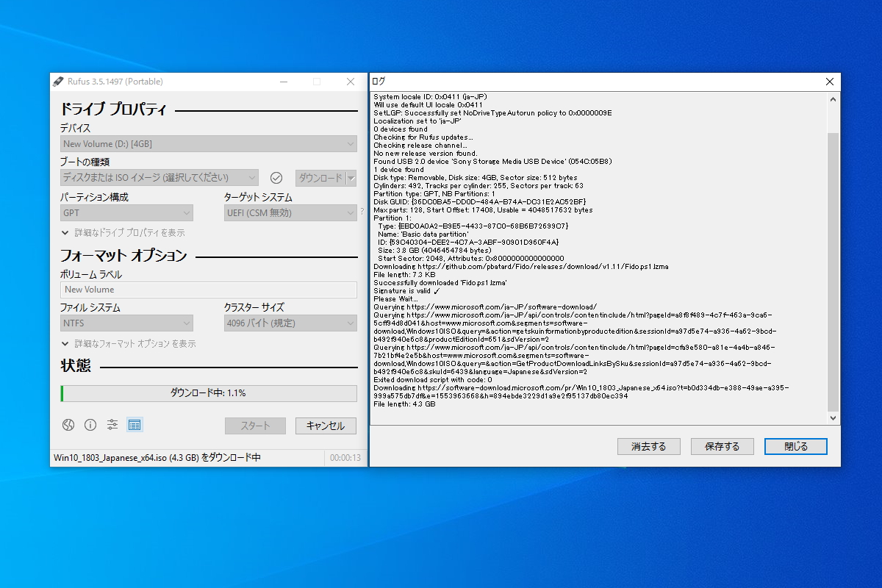Click log line 'Exited download script with code: 0'
The height and width of the screenshot is (588, 882).
[x=433, y=379]
